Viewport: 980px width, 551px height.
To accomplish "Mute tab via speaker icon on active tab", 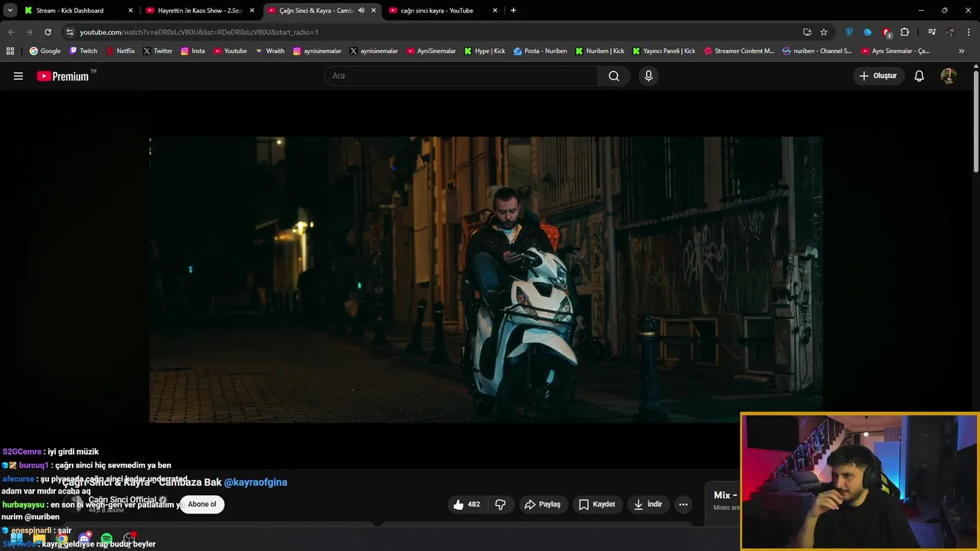I will click(x=361, y=11).
